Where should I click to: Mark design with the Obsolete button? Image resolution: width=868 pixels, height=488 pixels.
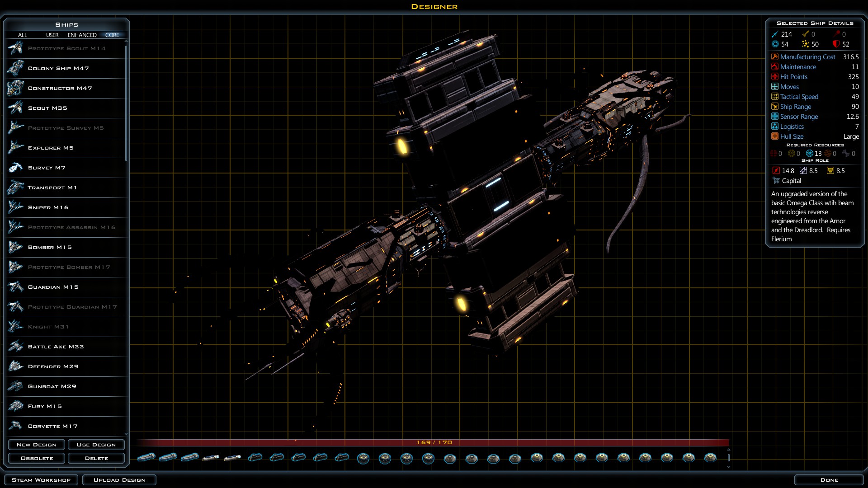[37, 458]
